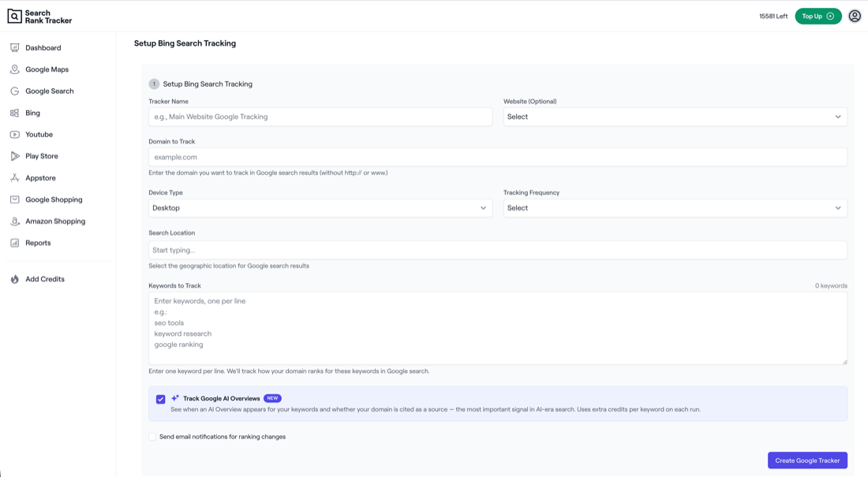Click the sparkle icon beside Track Google AI Overviews

click(175, 398)
